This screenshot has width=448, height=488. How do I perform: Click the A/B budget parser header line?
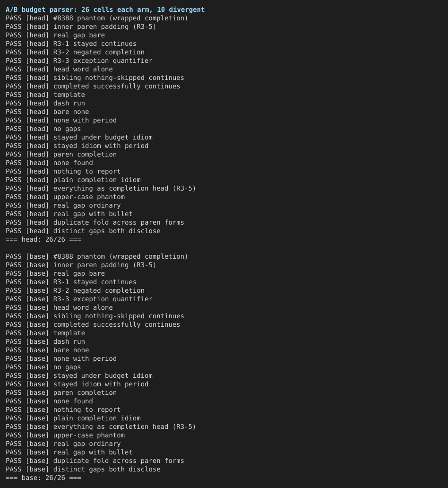(x=105, y=9)
